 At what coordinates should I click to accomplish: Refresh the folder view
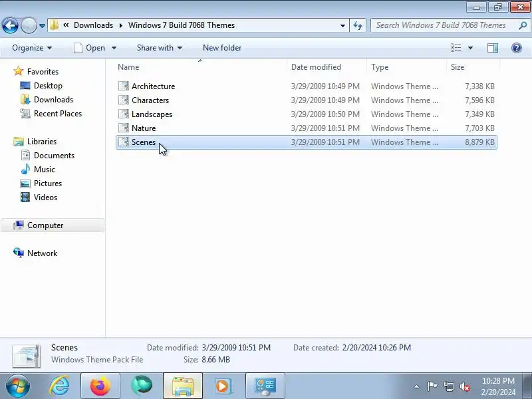pyautogui.click(x=358, y=25)
